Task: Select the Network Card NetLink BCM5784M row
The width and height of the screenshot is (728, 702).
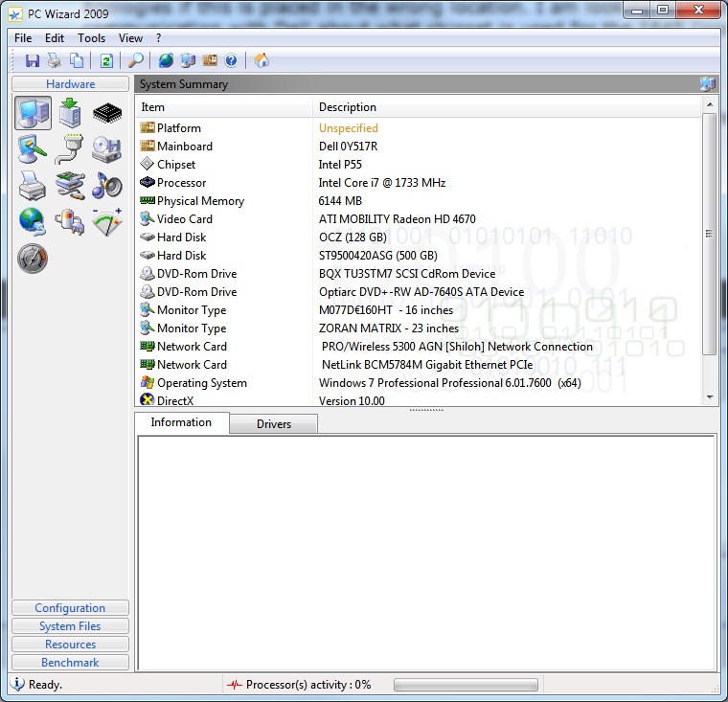Action: tap(418, 365)
